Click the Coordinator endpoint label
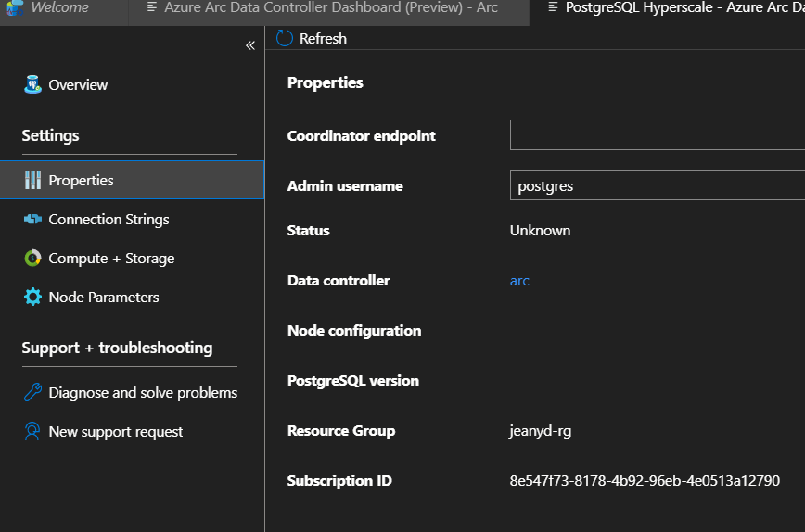 coord(362,136)
